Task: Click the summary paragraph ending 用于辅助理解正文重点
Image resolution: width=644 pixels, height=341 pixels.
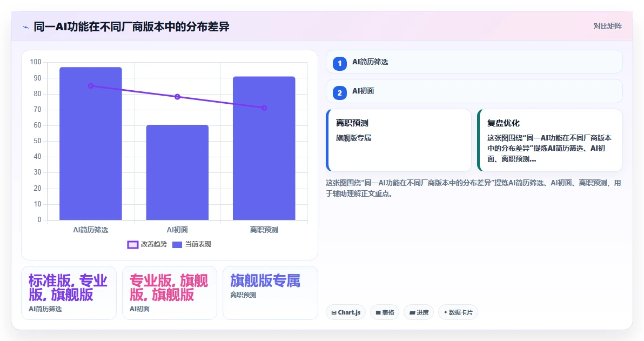Action: click(x=474, y=188)
